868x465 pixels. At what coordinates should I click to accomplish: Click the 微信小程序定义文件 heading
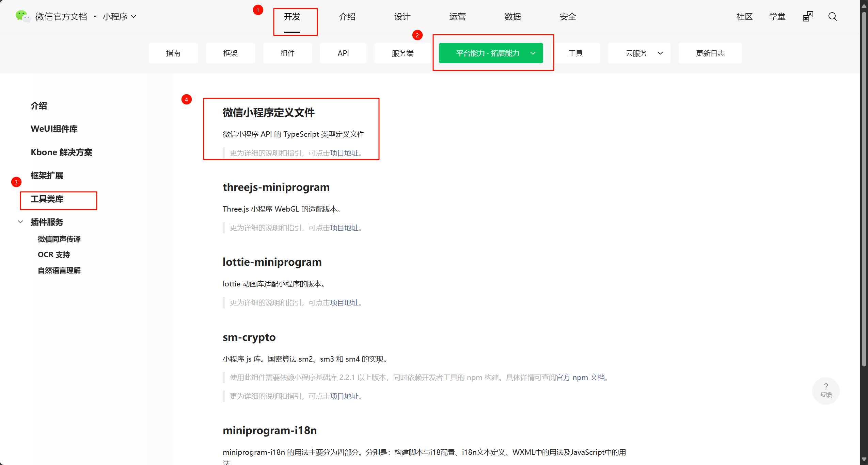pyautogui.click(x=269, y=113)
